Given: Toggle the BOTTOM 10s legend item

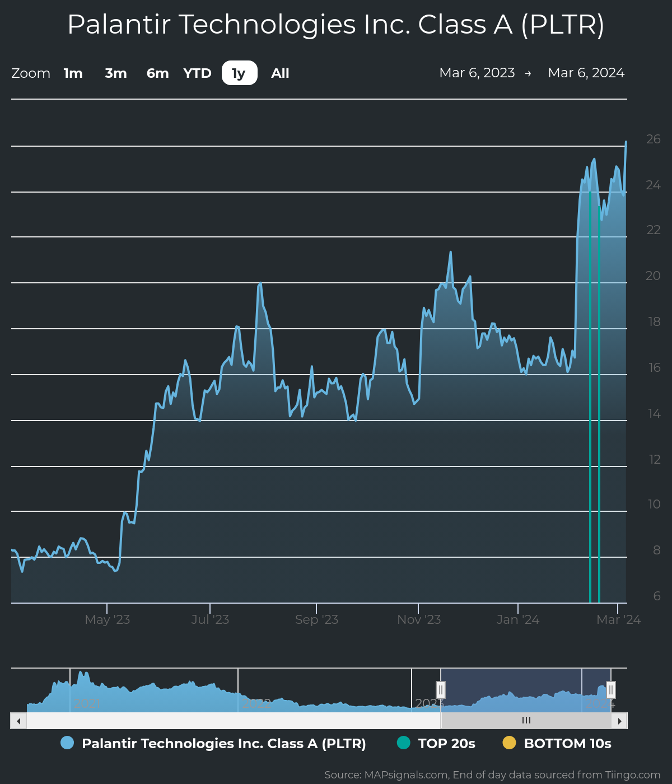Looking at the screenshot, I should click(567, 744).
